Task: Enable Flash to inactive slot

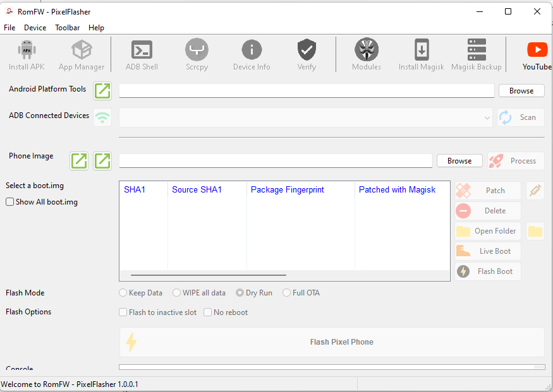Action: (123, 312)
